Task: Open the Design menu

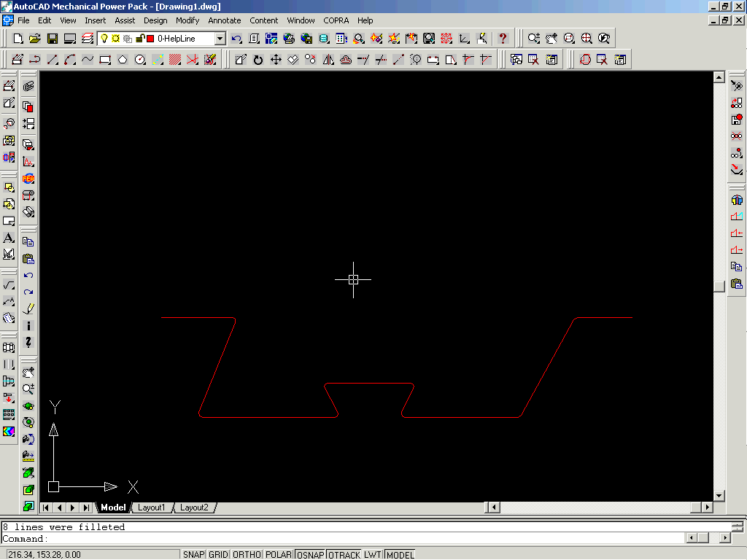Action: point(155,20)
